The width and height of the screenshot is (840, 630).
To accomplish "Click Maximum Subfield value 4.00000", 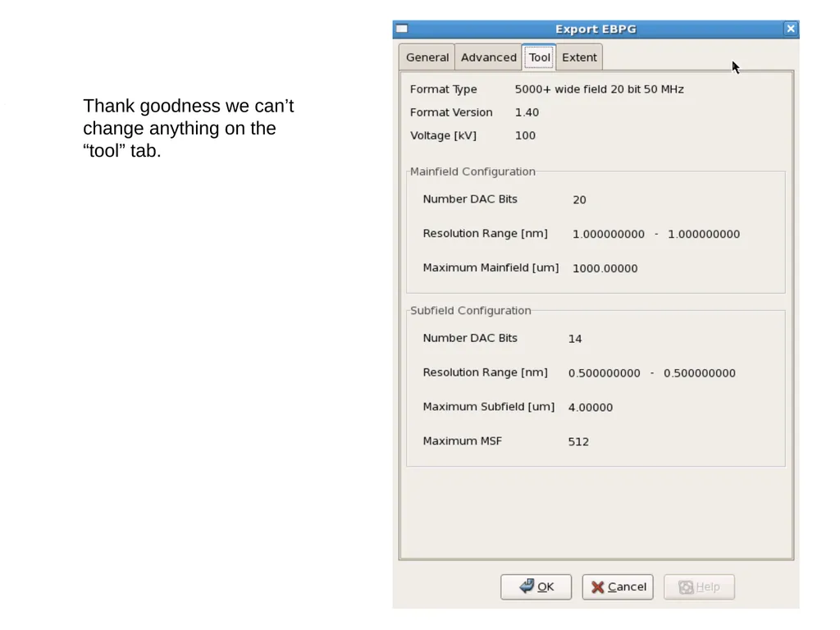I will tap(591, 407).
